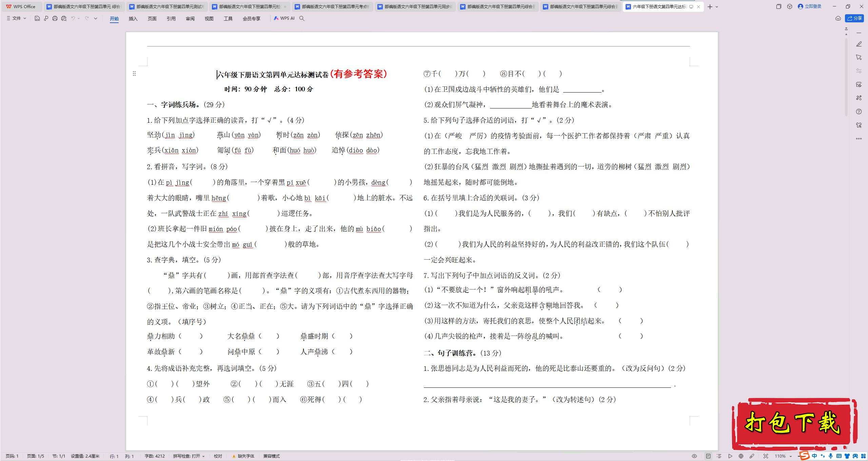The image size is (868, 461).
Task: Click the pen edit icon in right sidebar
Action: 859,44
